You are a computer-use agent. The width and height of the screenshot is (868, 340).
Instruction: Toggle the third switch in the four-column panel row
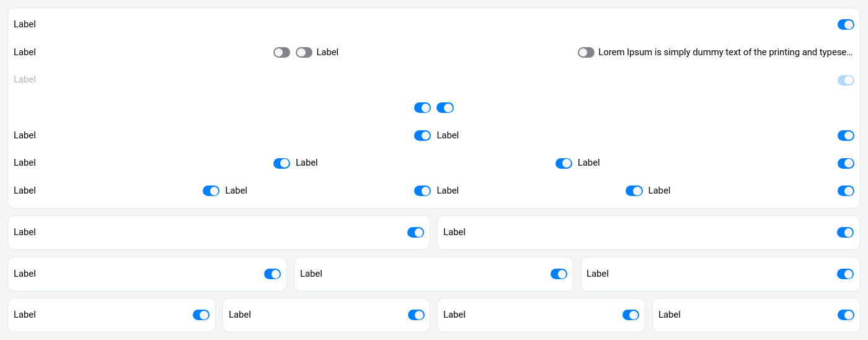pos(634,191)
